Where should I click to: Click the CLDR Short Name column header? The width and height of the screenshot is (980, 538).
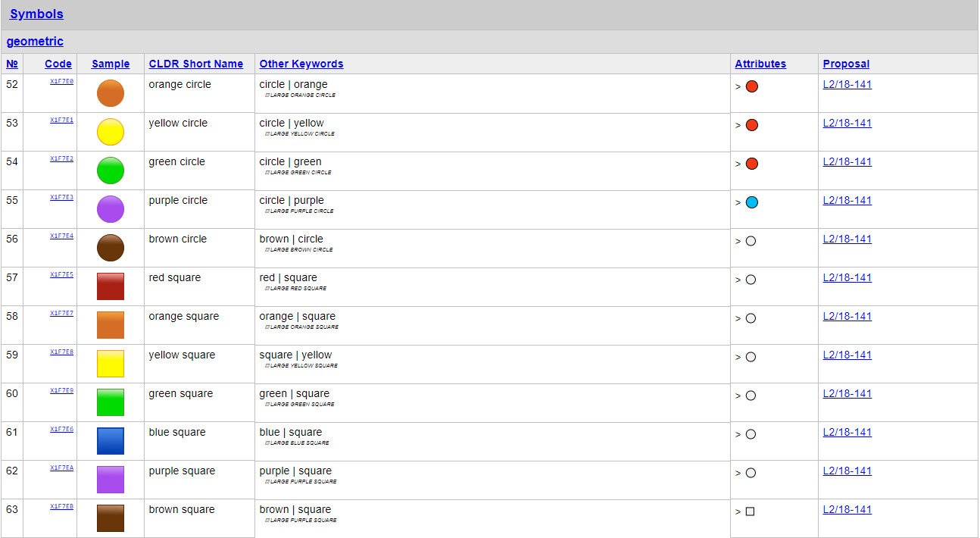coord(196,64)
